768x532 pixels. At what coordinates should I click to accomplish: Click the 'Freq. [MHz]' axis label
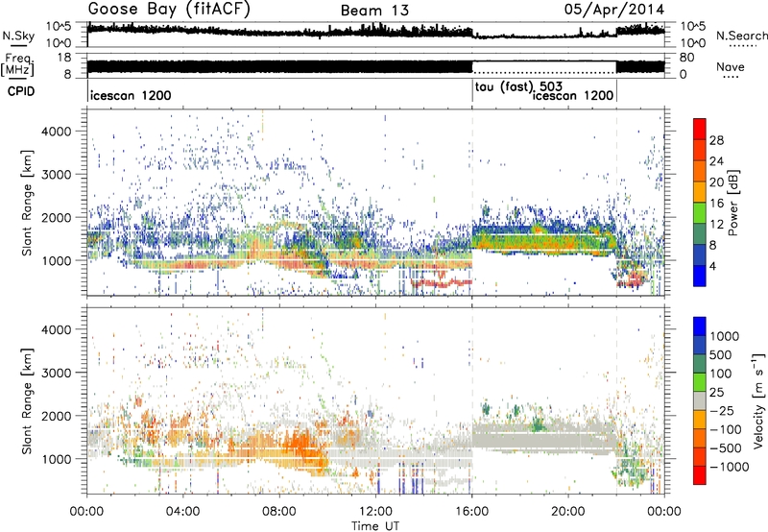pyautogui.click(x=18, y=65)
